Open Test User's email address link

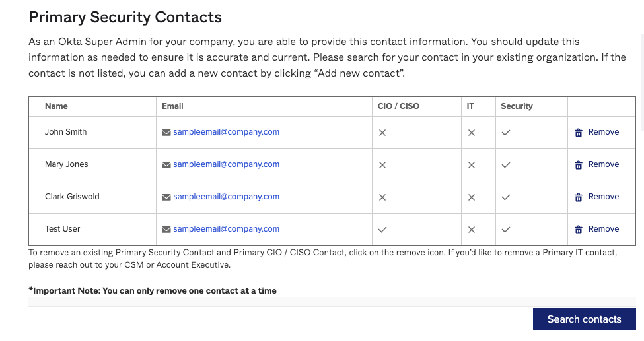(226, 229)
